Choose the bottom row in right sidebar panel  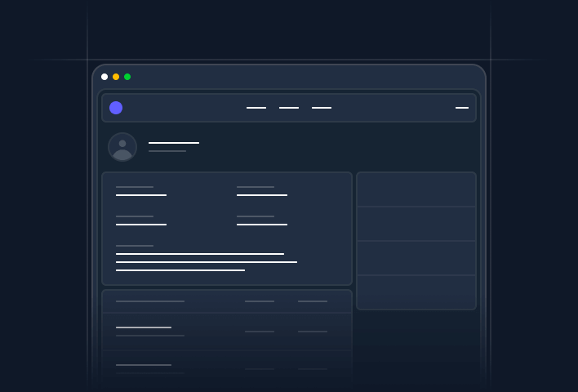point(416,292)
